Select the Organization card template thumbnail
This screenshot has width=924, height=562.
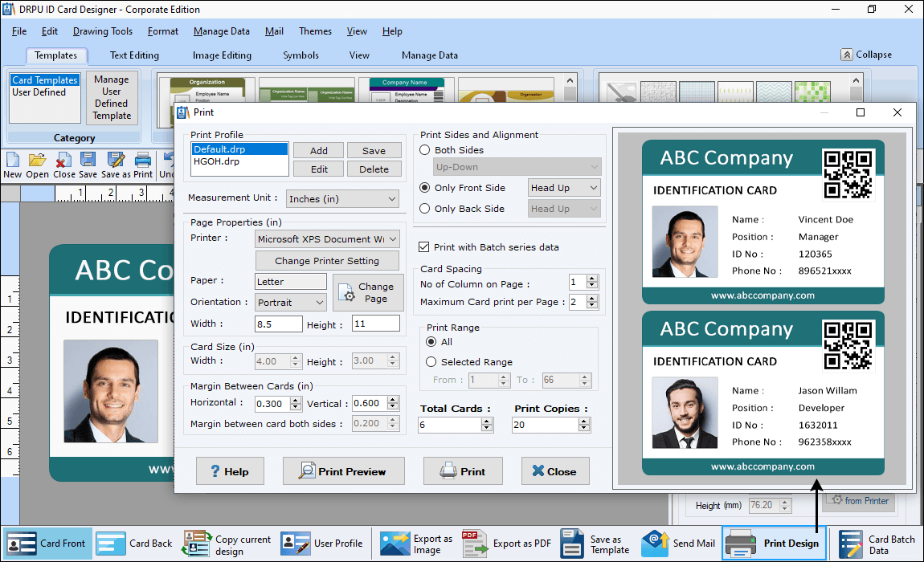point(207,90)
